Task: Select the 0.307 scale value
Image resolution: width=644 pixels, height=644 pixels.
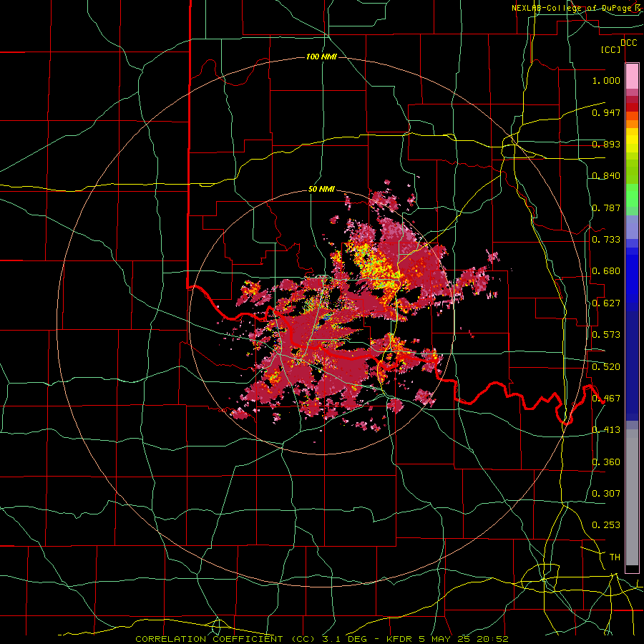Action: (606, 494)
